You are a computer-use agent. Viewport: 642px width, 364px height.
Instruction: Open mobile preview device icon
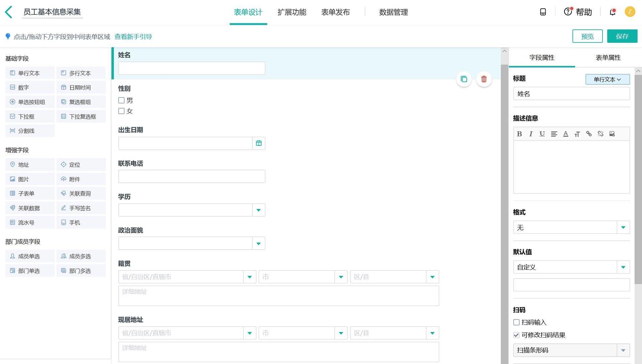point(543,12)
